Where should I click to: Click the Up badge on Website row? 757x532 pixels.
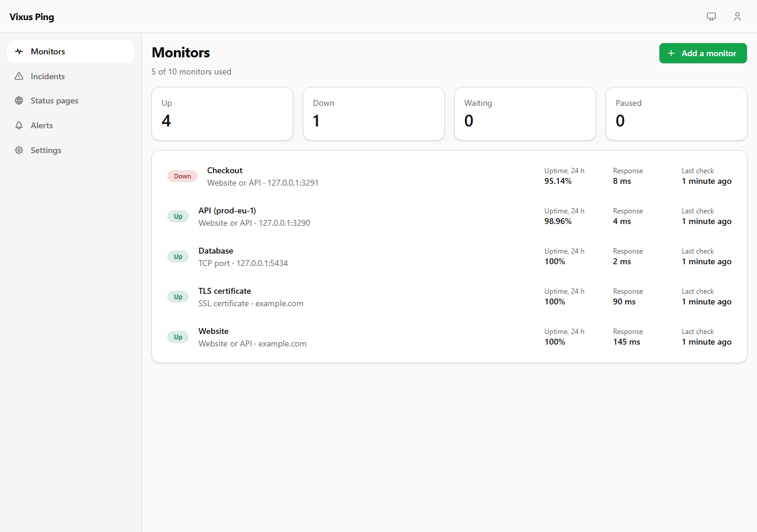178,337
